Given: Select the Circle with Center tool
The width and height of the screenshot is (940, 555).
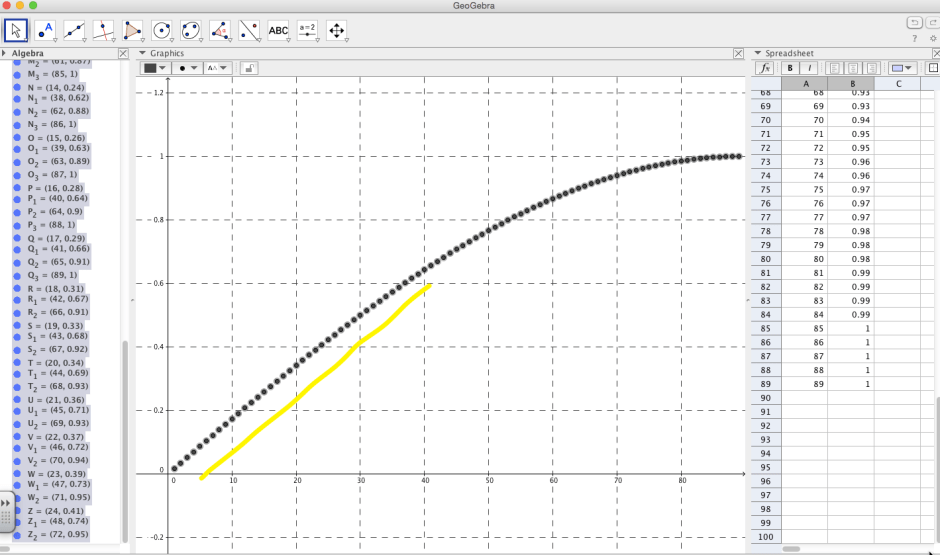Looking at the screenshot, I should pyautogui.click(x=162, y=30).
